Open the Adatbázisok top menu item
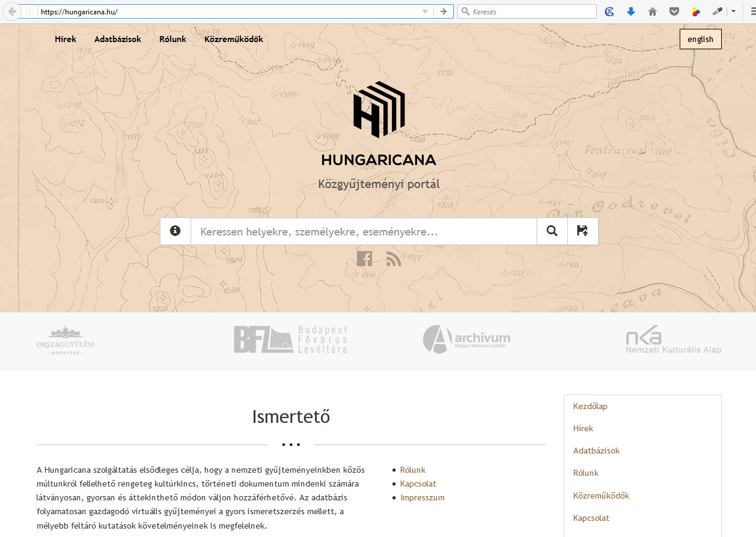Image resolution: width=756 pixels, height=537 pixels. click(x=118, y=39)
